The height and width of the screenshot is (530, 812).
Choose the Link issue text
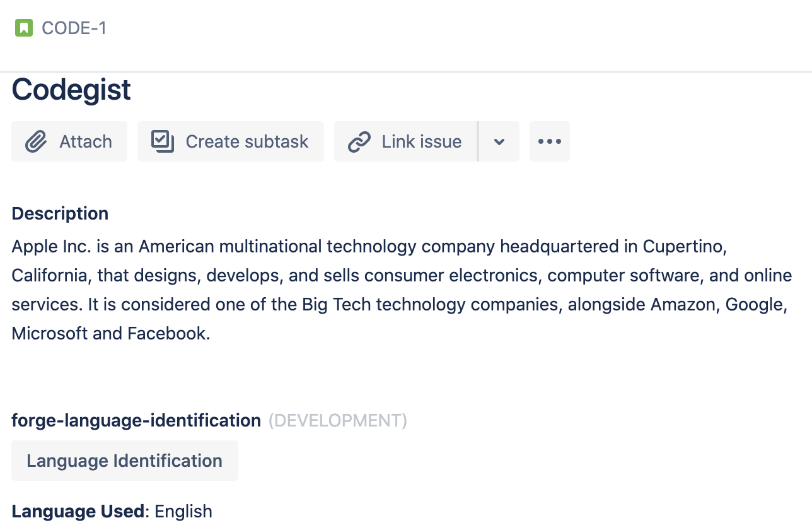(422, 141)
